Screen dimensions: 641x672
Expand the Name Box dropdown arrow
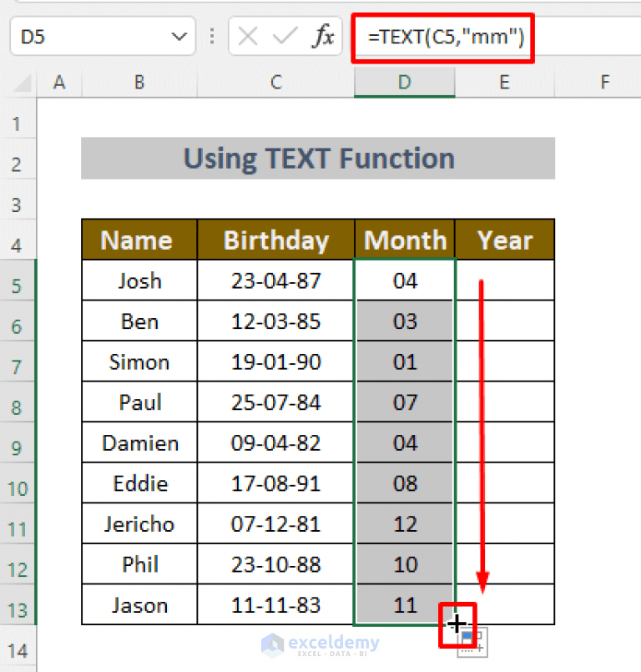pos(179,37)
